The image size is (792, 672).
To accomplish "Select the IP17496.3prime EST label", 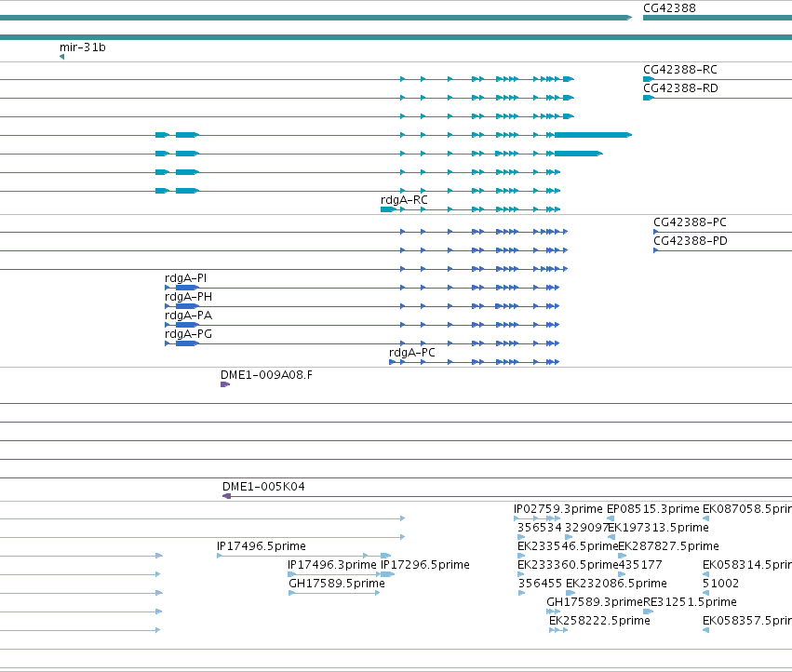I will [x=332, y=565].
